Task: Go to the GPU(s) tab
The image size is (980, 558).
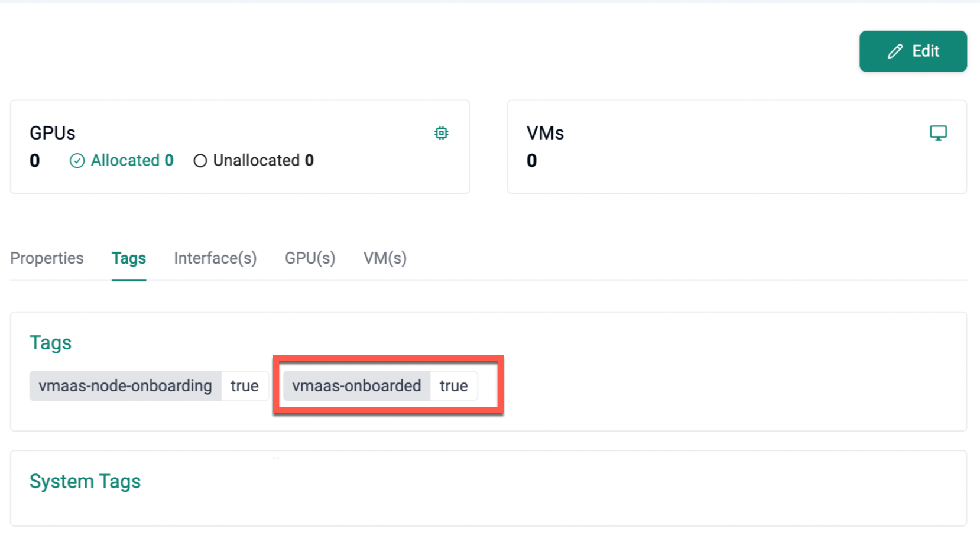Action: (310, 258)
